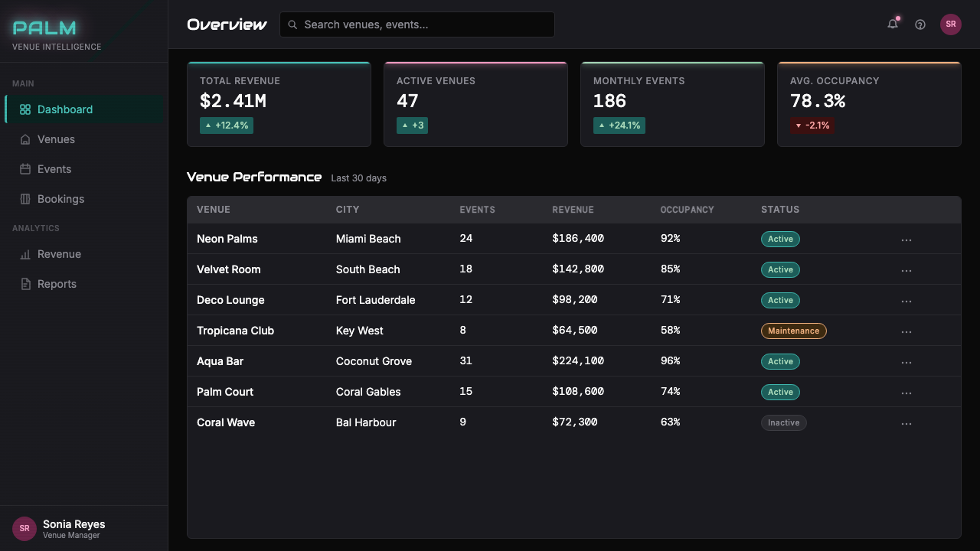Open the notifications bell
This screenshot has width=980, height=551.
[x=893, y=24]
